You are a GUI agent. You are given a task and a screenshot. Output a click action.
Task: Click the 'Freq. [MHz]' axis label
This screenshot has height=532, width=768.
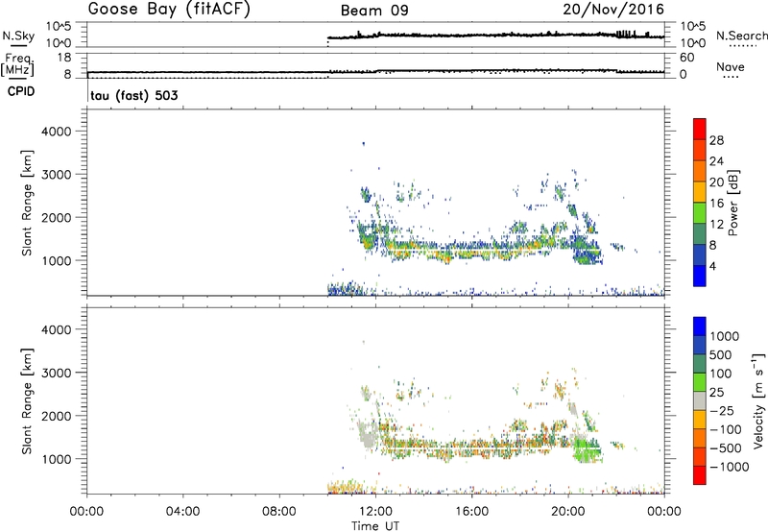pos(19,65)
